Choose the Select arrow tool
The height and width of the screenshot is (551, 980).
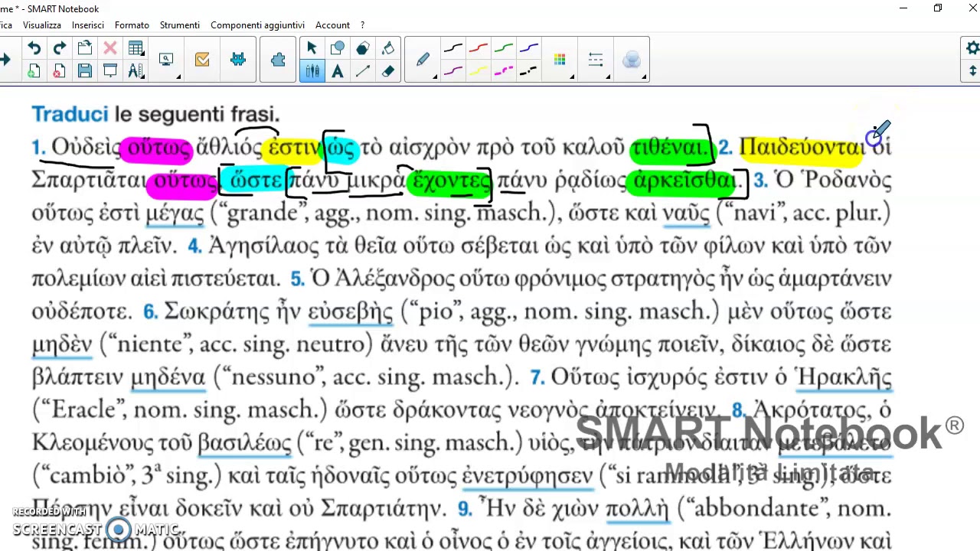click(x=312, y=49)
